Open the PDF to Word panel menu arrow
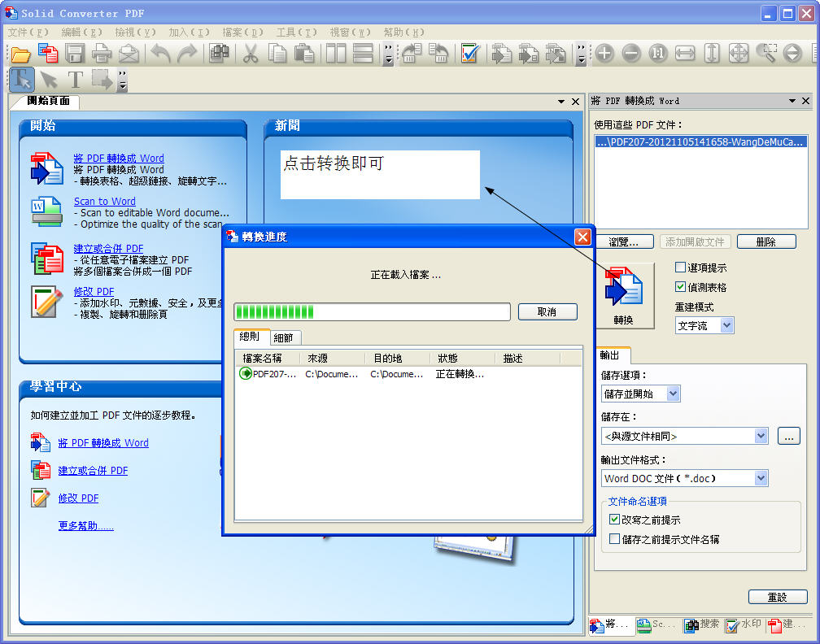The width and height of the screenshot is (820, 644). click(x=792, y=101)
